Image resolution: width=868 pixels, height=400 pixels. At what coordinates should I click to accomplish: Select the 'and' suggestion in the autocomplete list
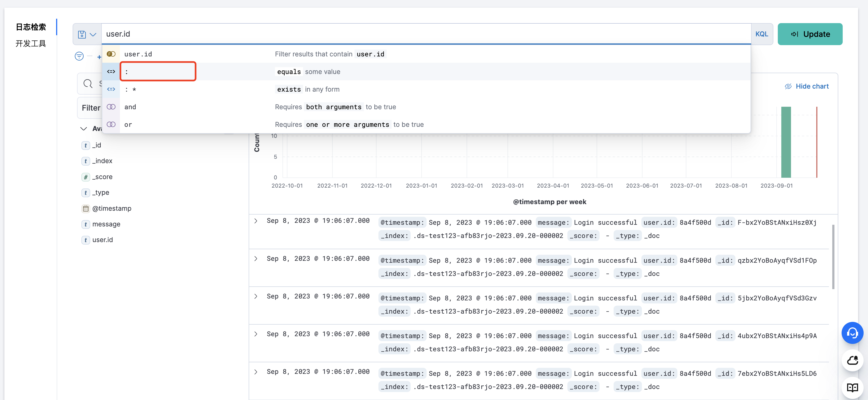(x=130, y=107)
